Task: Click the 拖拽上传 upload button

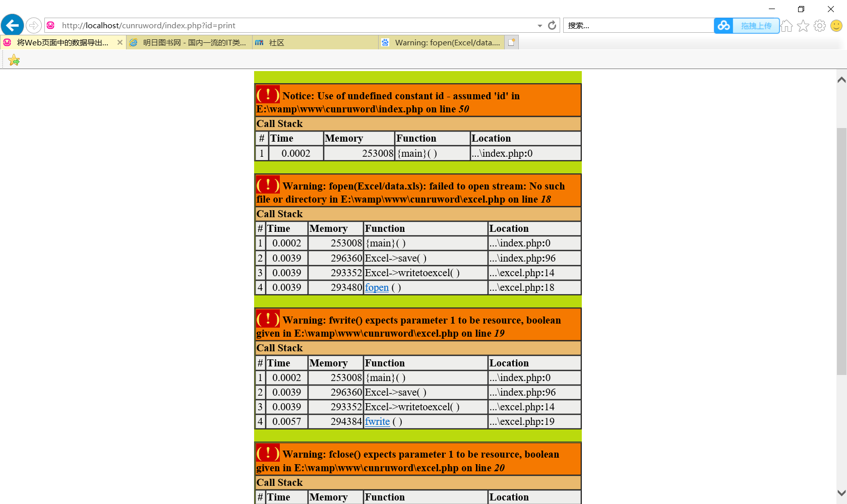Action: point(756,25)
